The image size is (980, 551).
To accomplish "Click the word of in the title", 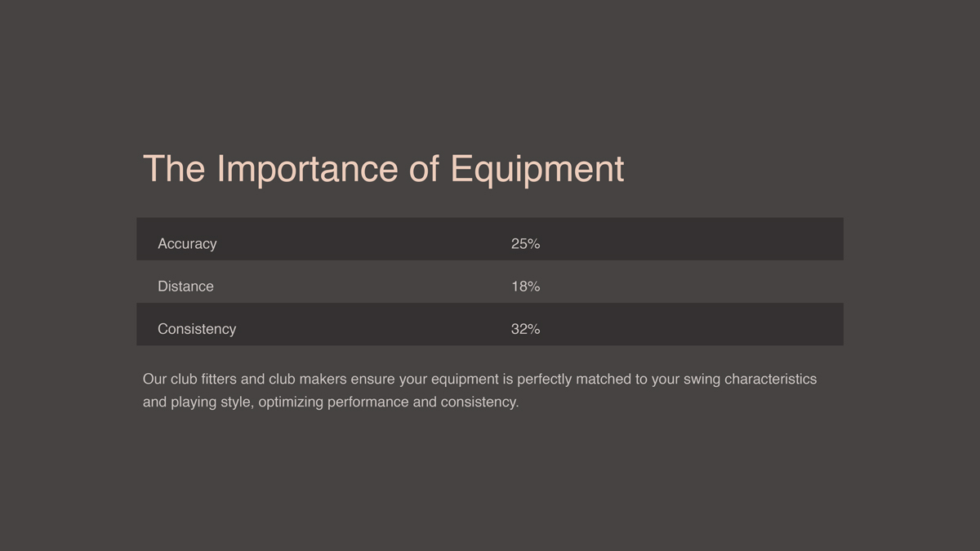I will [425, 169].
